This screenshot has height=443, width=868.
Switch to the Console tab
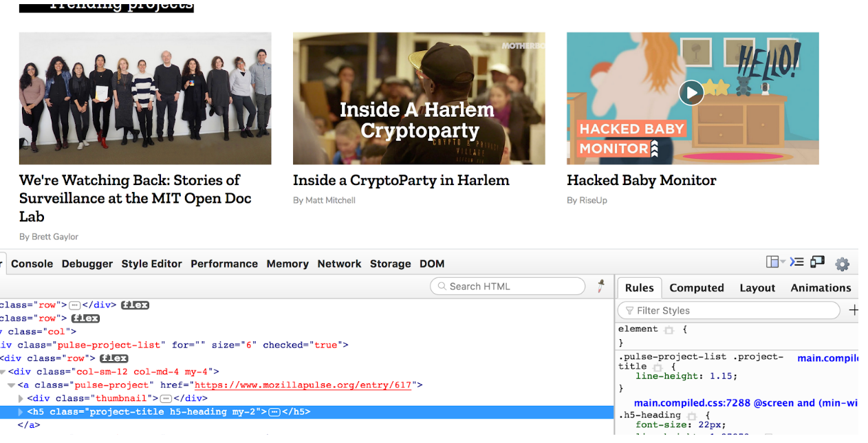click(x=32, y=263)
